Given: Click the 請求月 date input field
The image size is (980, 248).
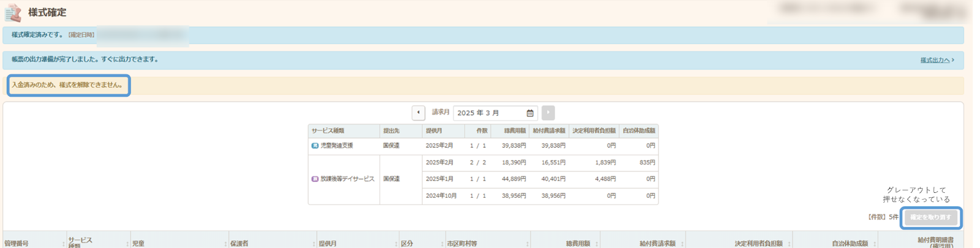Looking at the screenshot, I should (490, 113).
